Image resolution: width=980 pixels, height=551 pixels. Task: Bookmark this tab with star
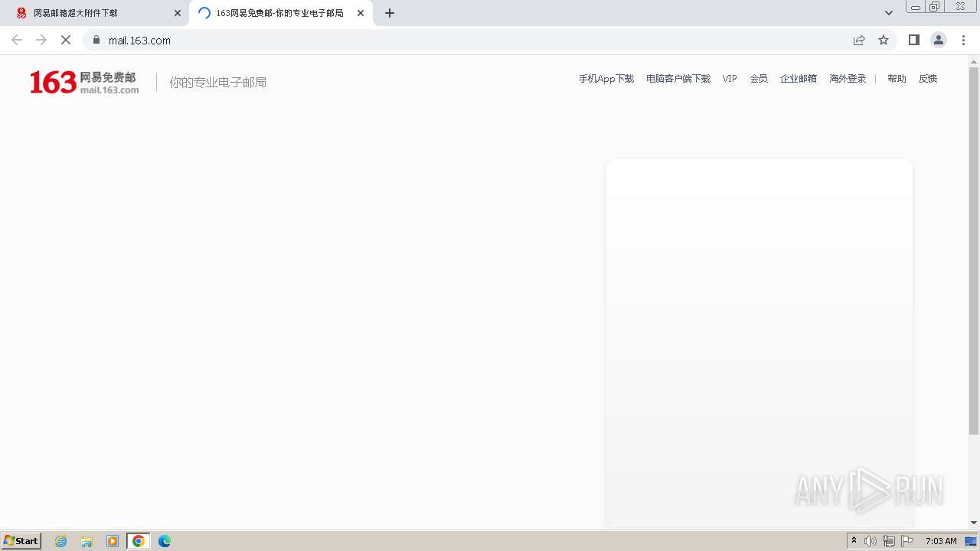(x=884, y=40)
